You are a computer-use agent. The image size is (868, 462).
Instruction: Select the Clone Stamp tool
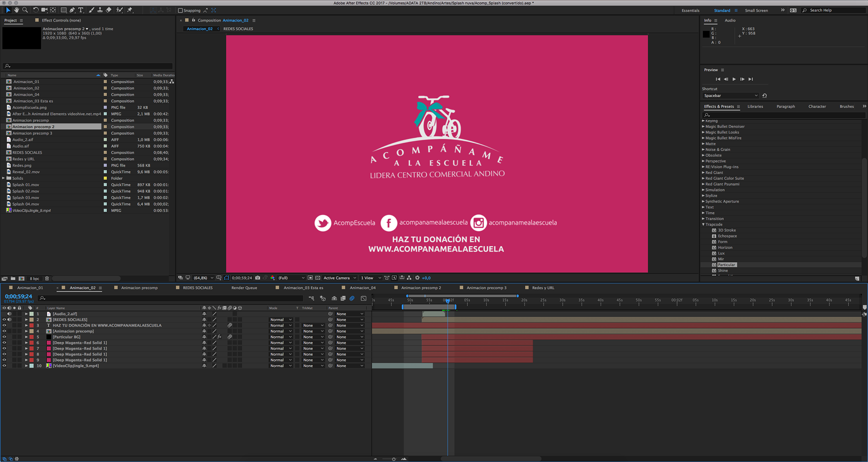100,10
